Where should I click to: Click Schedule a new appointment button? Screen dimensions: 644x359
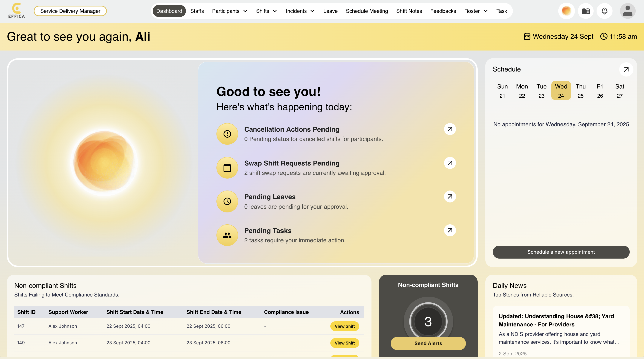pyautogui.click(x=561, y=252)
